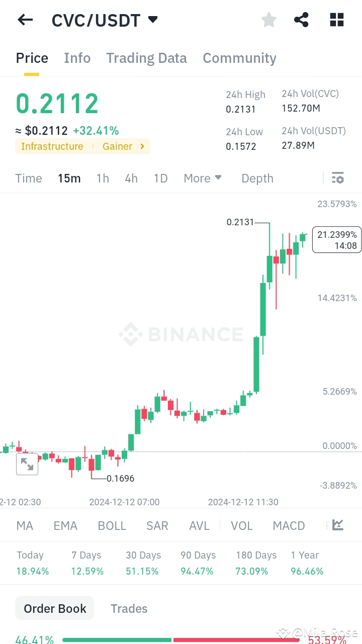Enable the VOL indicator
This screenshot has height=644, width=362.
click(x=241, y=525)
